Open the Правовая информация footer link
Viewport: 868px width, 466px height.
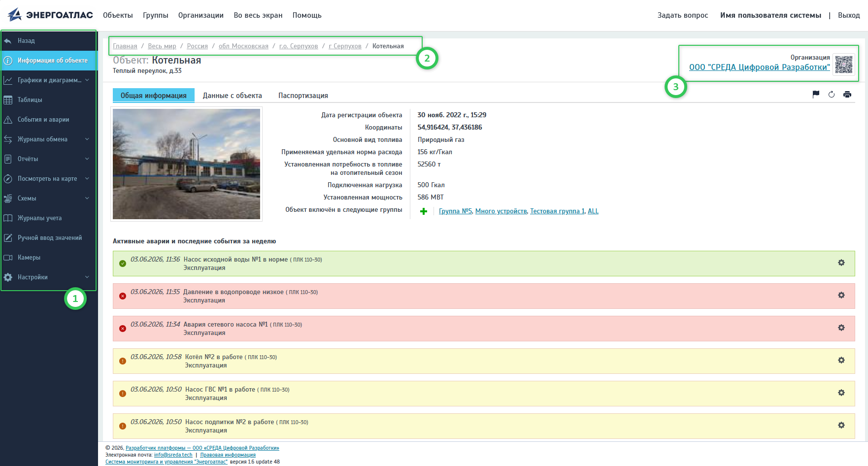coord(228,455)
